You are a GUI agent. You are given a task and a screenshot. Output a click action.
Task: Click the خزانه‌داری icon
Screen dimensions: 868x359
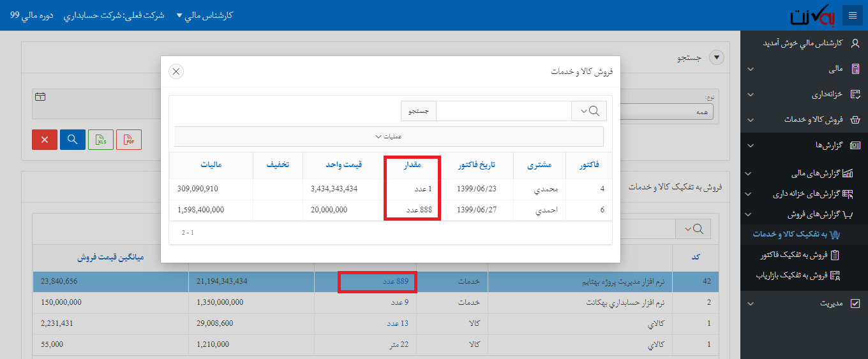[x=856, y=94]
